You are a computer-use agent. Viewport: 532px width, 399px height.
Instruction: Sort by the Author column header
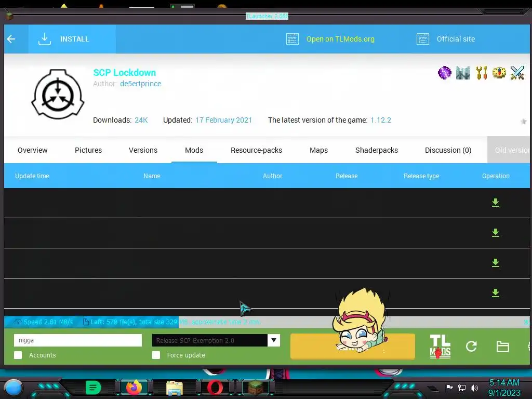(x=272, y=176)
